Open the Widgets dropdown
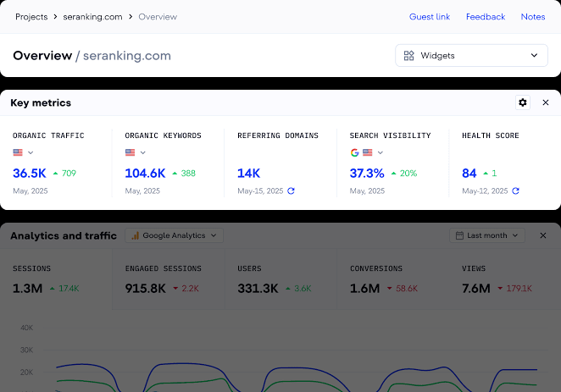Image resolution: width=561 pixels, height=392 pixels. click(x=471, y=55)
